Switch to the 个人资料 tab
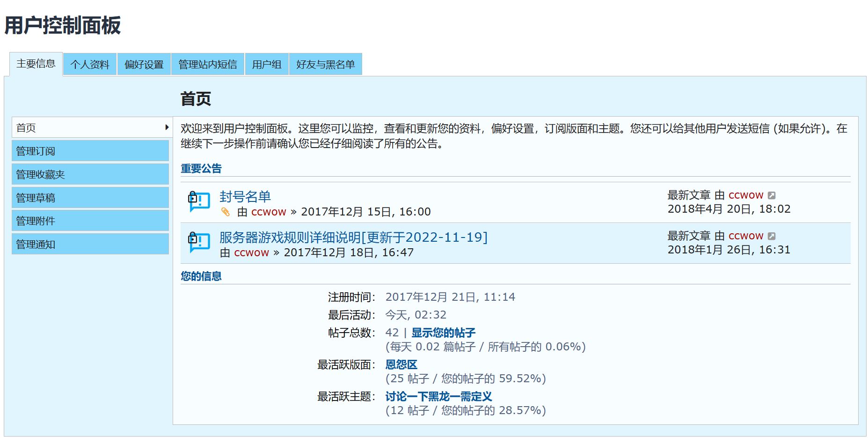Screen dimensions: 868x438 pyautogui.click(x=90, y=65)
